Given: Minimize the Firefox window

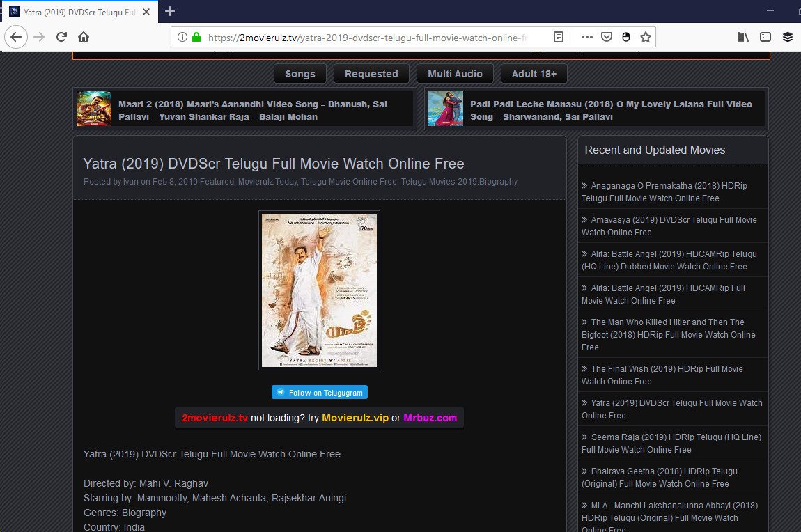Looking at the screenshot, I should click(x=770, y=10).
